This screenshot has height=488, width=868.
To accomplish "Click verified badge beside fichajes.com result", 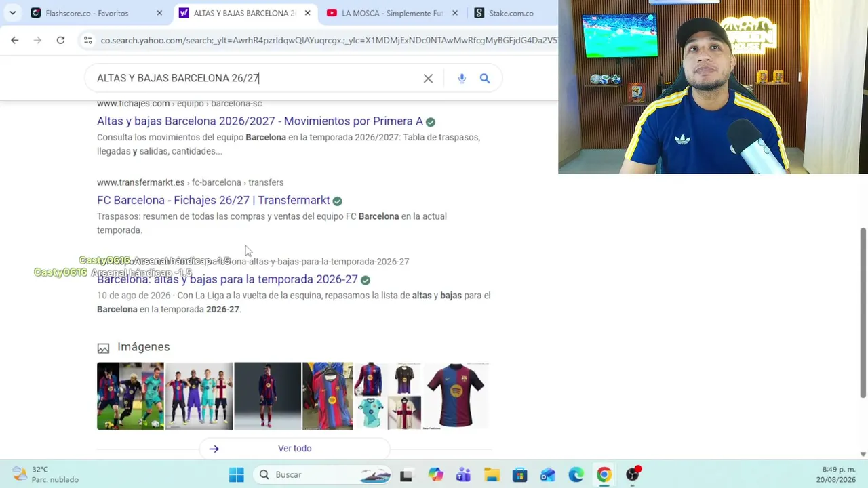I will pyautogui.click(x=431, y=122).
